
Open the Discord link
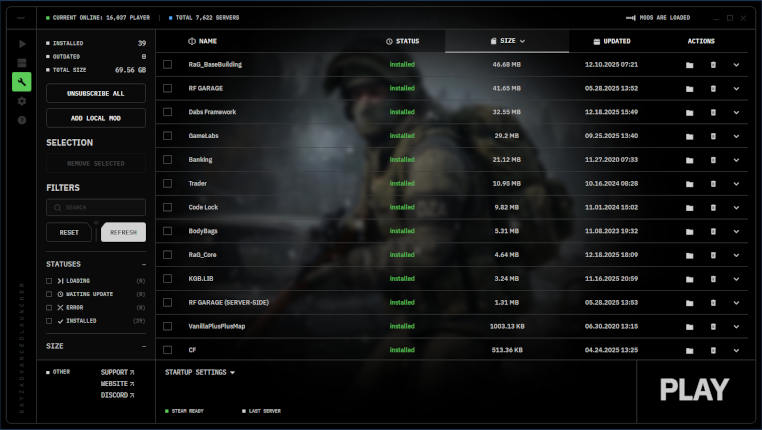click(116, 395)
